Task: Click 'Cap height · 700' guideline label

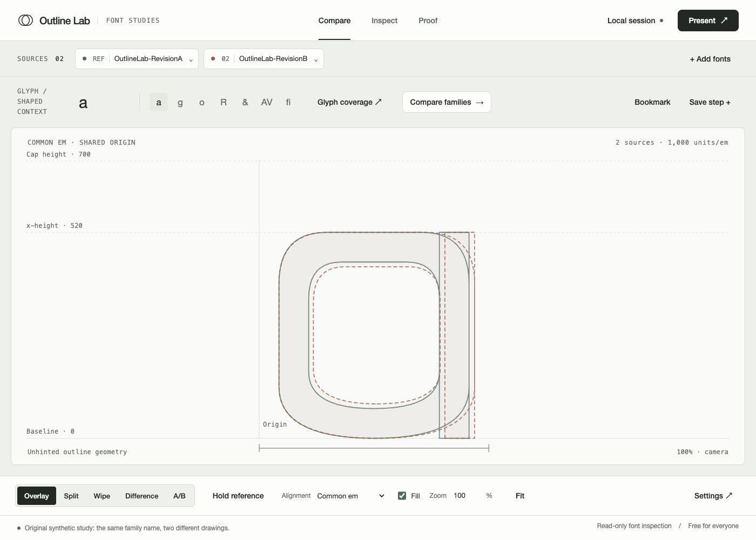Action: pyautogui.click(x=58, y=154)
